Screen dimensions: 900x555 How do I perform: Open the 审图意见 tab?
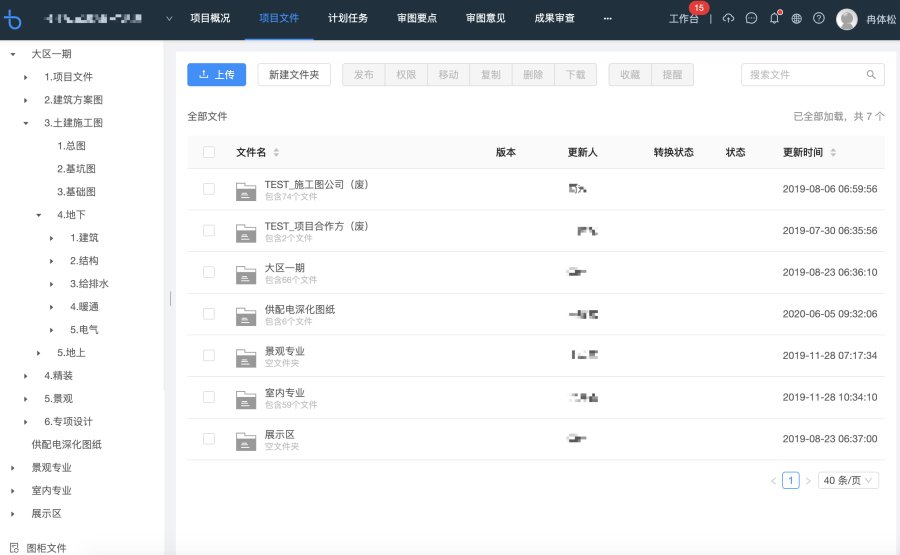click(x=486, y=18)
